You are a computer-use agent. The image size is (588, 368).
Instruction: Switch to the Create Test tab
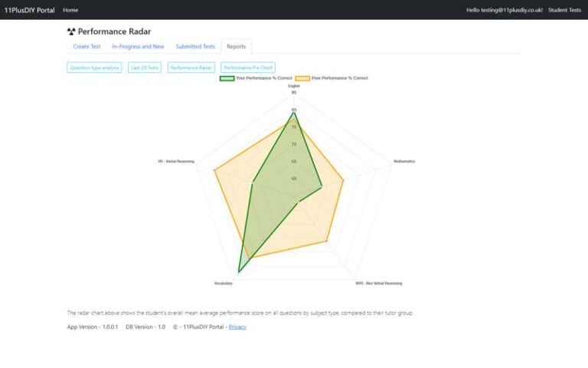pos(87,47)
